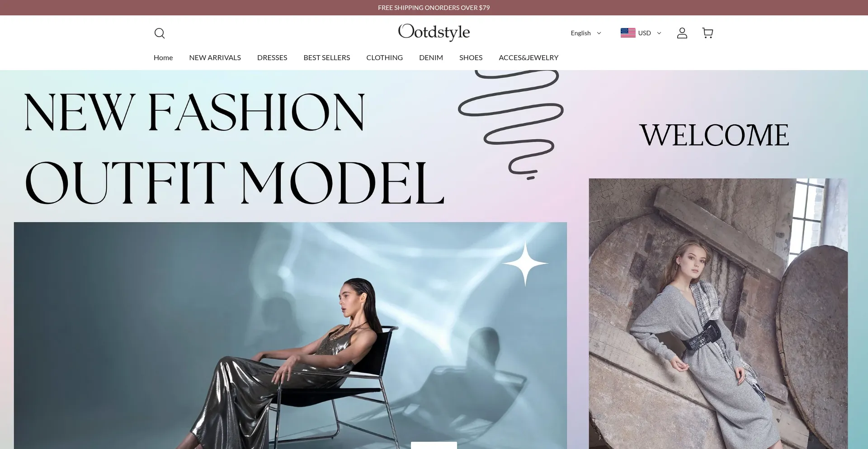Open the user account icon

[682, 33]
